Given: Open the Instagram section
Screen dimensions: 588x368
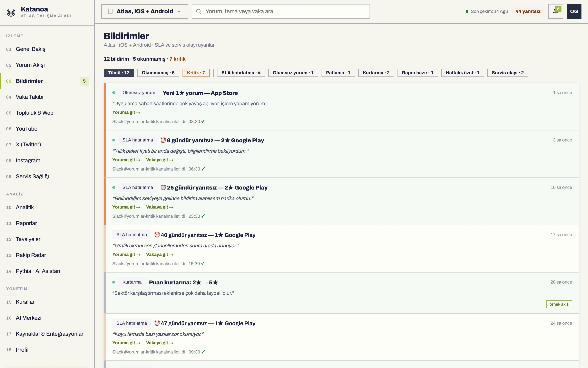Looking at the screenshot, I should [47, 161].
